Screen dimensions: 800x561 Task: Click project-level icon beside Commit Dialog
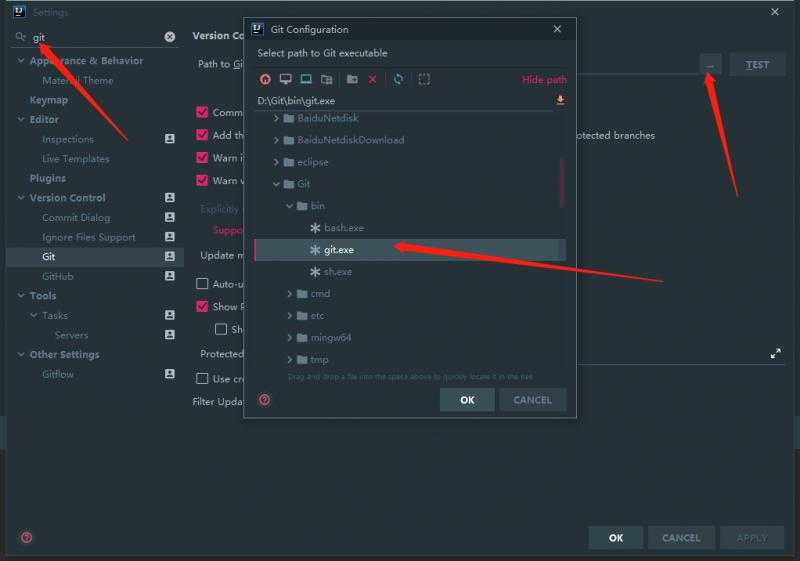(x=170, y=217)
